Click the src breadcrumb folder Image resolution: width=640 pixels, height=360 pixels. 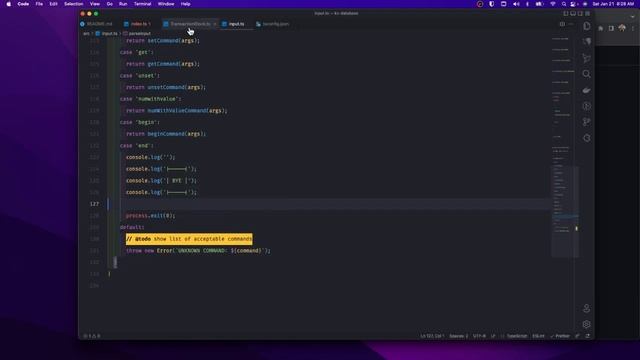tap(86, 33)
